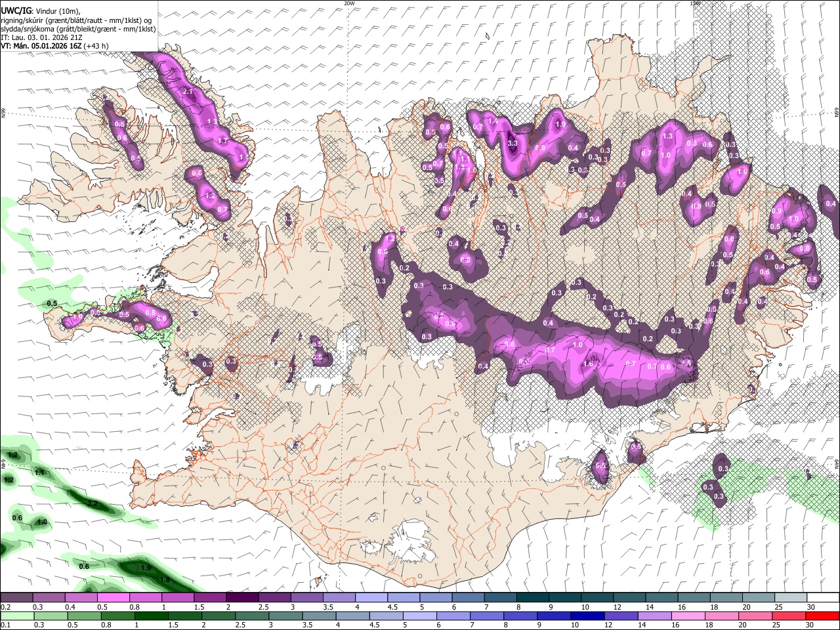Click the dark teal snow swatch between 8 and 9
This screenshot has width=840, height=630.
(533, 598)
